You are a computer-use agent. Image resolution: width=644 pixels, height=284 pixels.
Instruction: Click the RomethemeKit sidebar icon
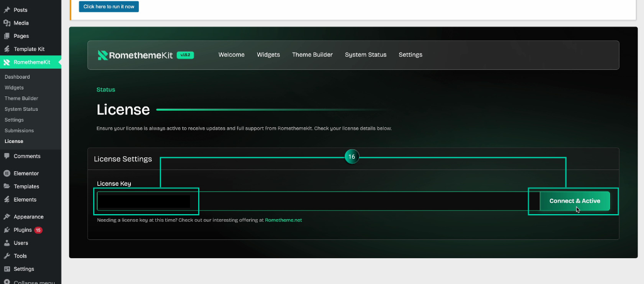coord(6,62)
